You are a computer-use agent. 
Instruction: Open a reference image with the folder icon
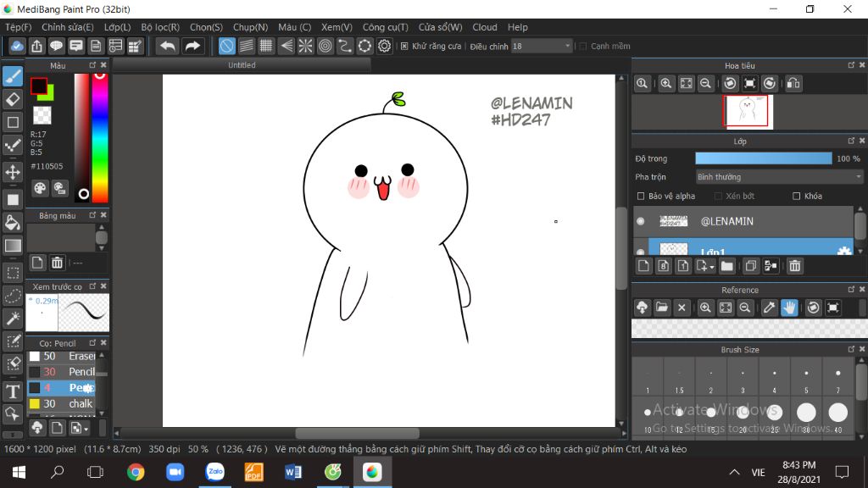click(662, 308)
